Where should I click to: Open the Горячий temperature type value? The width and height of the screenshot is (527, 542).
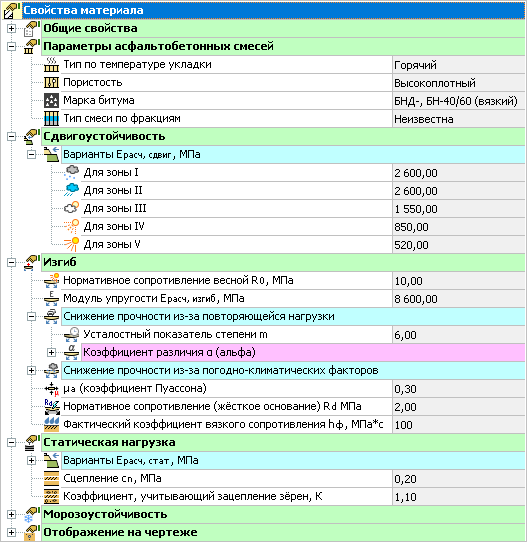pyautogui.click(x=459, y=65)
